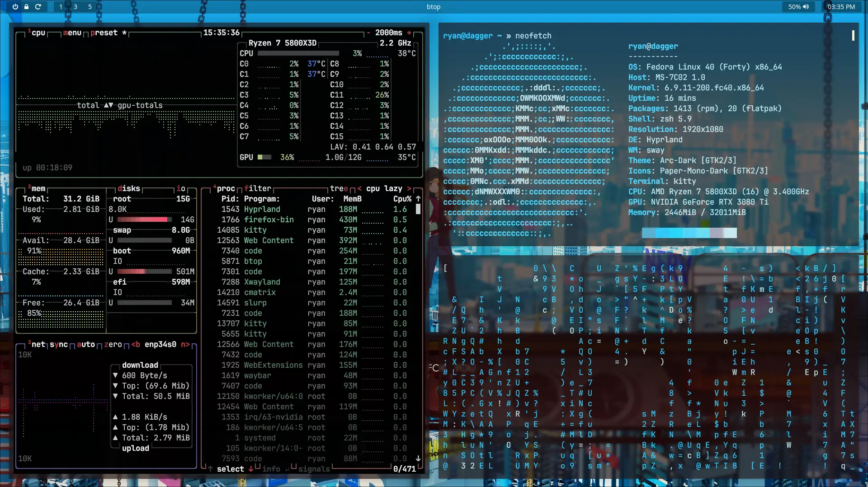
Task: Decrease update interval with minus sign
Action: (x=368, y=33)
